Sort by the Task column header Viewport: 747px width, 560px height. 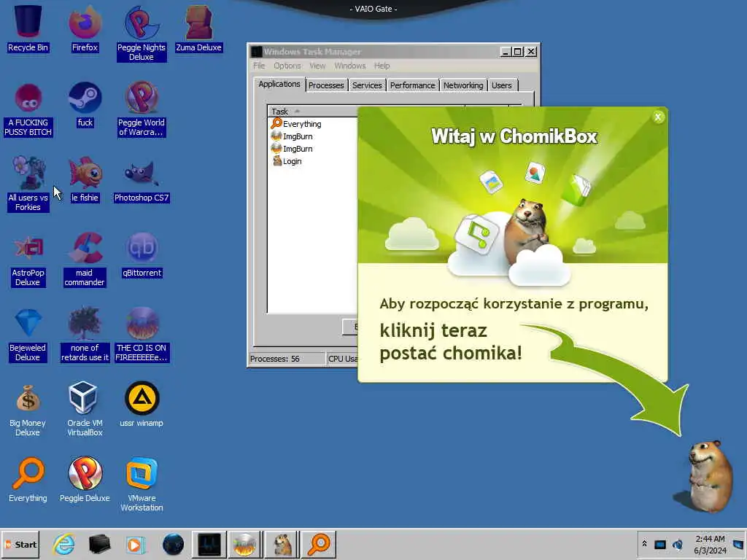pyautogui.click(x=312, y=112)
